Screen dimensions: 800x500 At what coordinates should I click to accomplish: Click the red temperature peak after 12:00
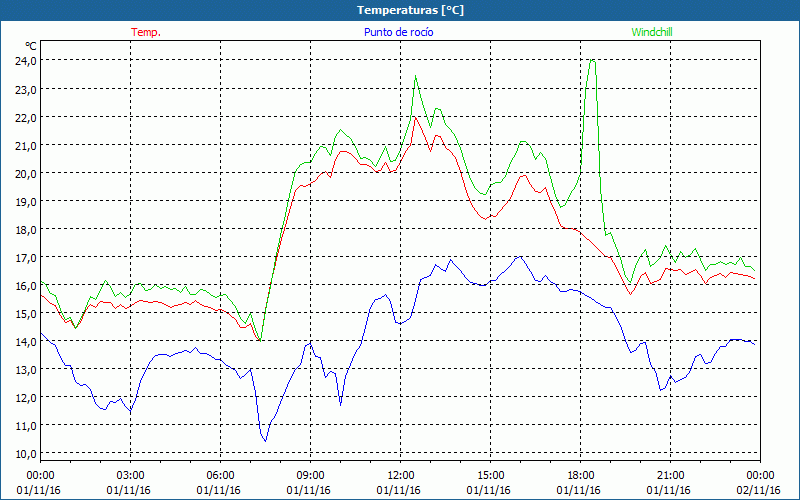pos(415,117)
